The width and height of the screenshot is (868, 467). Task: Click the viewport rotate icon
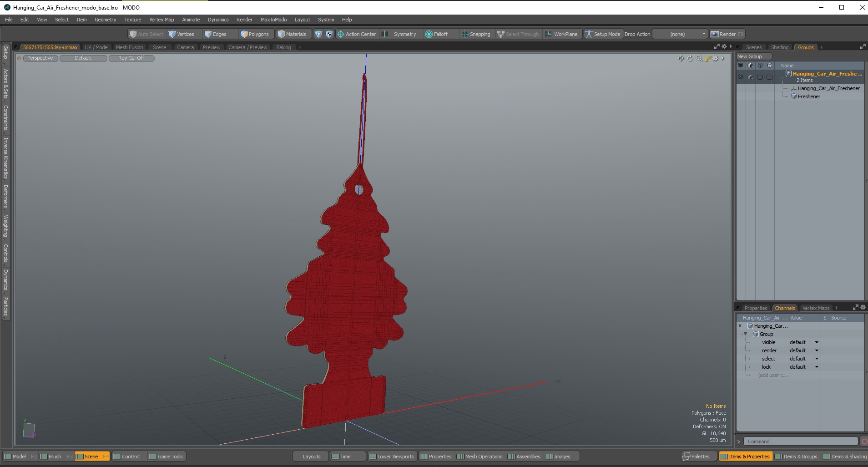690,58
